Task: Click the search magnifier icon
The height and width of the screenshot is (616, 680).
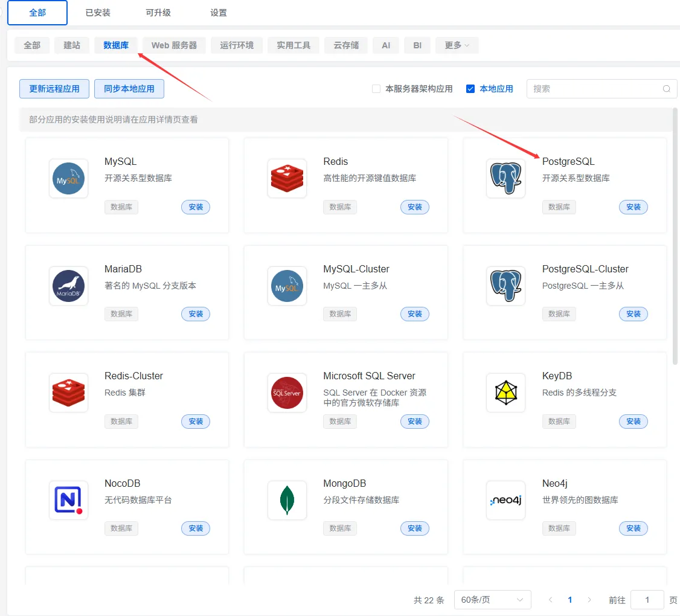Action: click(667, 89)
